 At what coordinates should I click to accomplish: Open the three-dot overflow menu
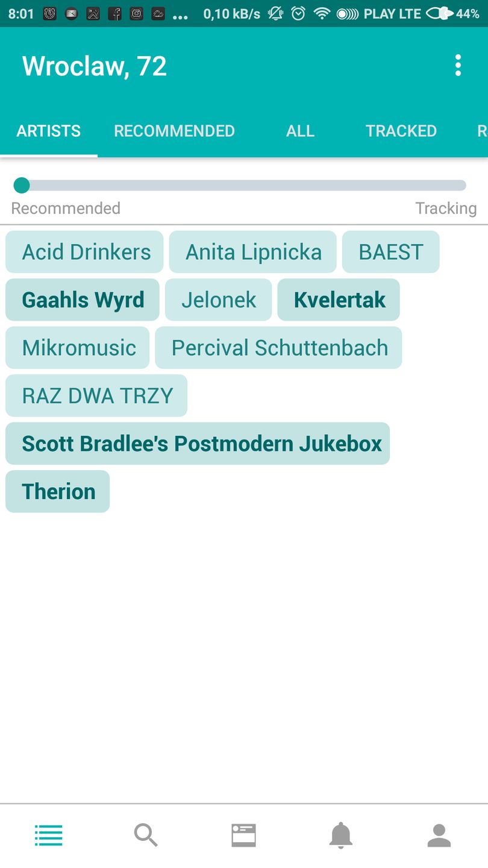click(458, 65)
